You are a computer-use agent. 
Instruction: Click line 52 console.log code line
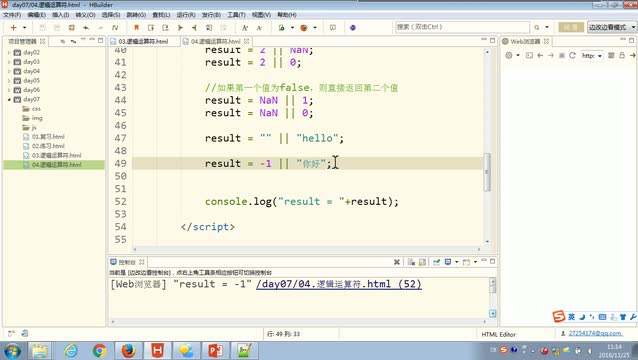pyautogui.click(x=302, y=201)
